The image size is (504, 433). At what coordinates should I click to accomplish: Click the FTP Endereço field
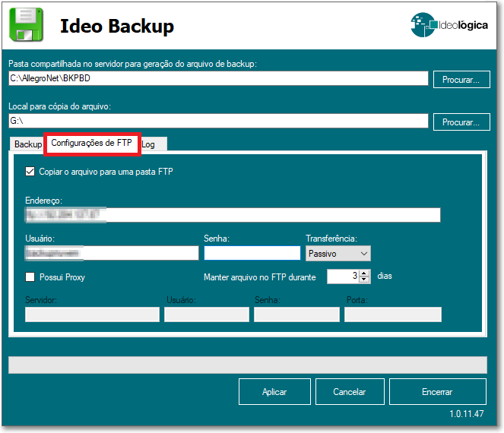point(233,215)
